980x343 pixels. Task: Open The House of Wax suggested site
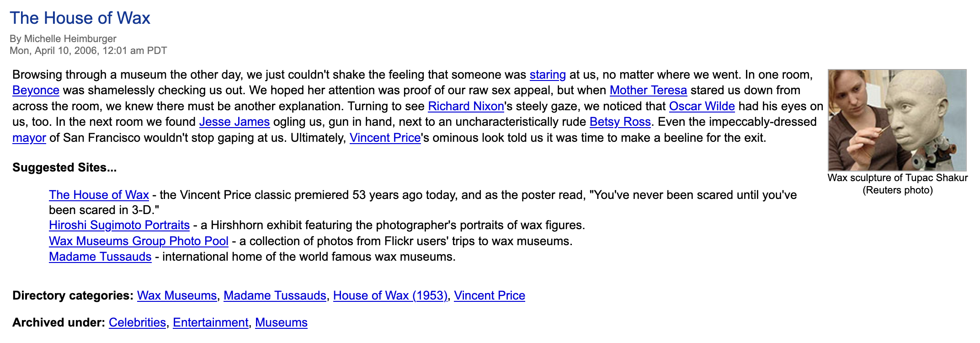99,195
